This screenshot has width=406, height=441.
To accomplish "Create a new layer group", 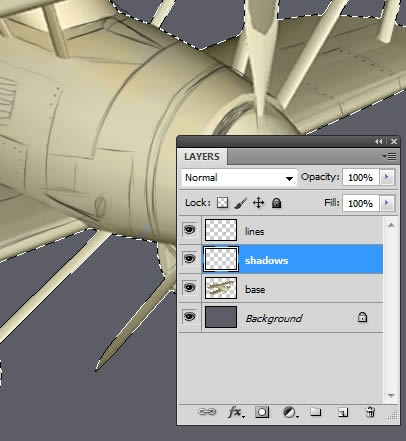I will pyautogui.click(x=316, y=412).
